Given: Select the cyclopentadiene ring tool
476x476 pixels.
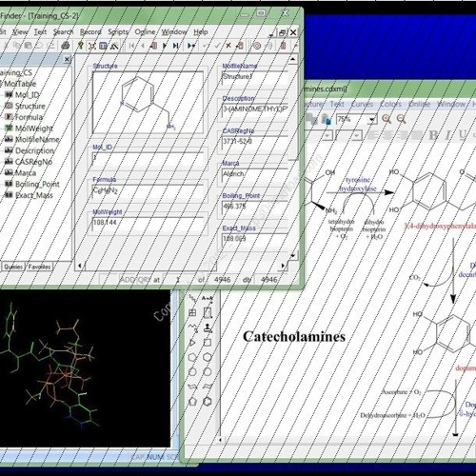Looking at the screenshot, I should [192, 402].
